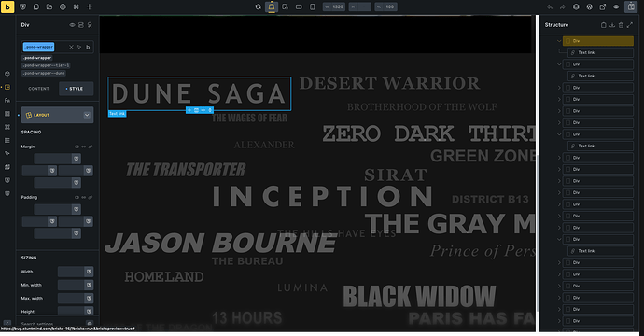
Task: Click DUNE SAGA text link on canvas
Action: coord(199,93)
